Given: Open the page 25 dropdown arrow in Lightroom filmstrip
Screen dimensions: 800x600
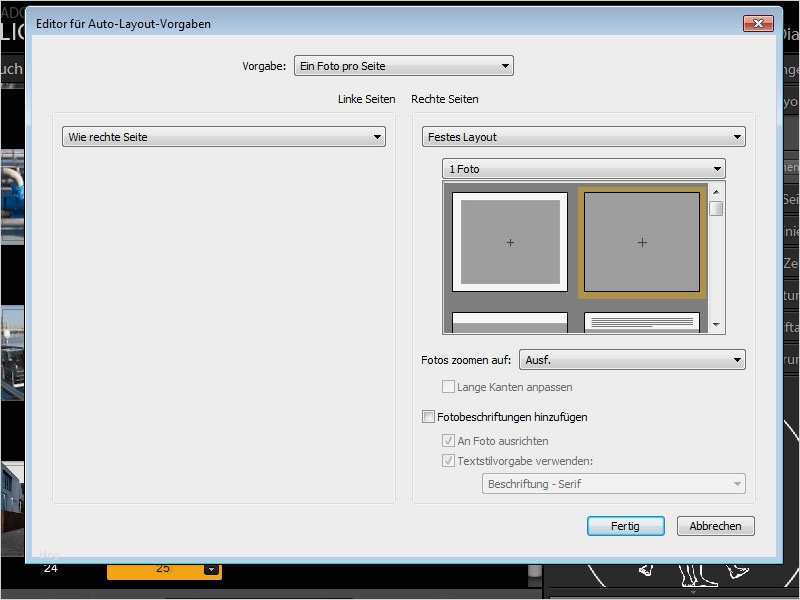Looking at the screenshot, I should 211,569.
